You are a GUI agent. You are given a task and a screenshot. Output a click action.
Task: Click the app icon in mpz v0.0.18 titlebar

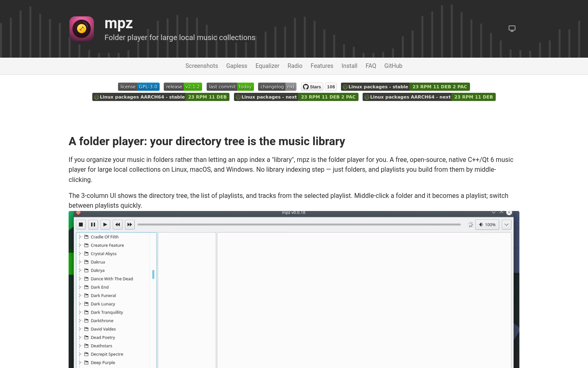coord(78,213)
